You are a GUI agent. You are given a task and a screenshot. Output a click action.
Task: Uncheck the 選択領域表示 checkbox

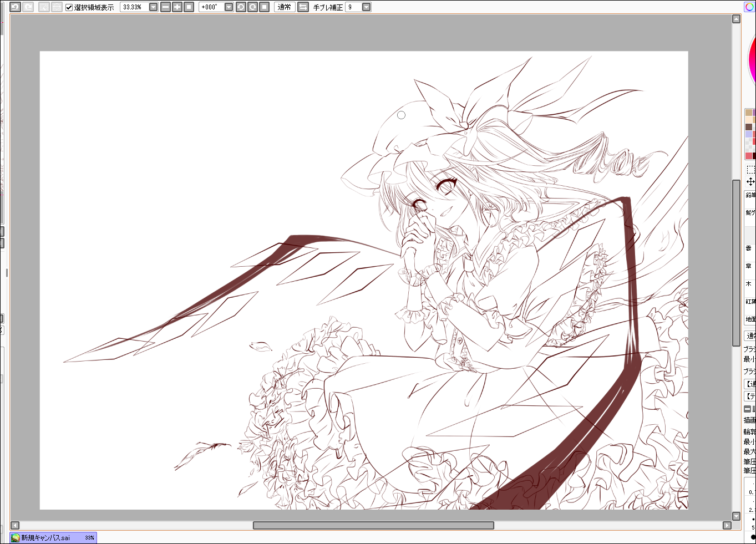pos(69,7)
